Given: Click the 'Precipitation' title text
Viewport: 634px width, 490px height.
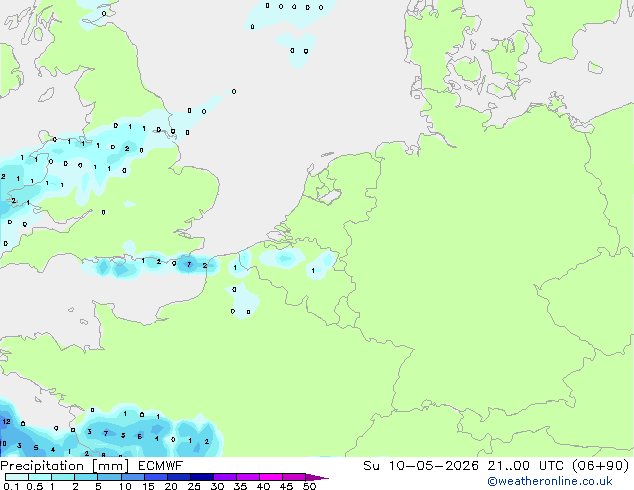Looking at the screenshot, I should (x=42, y=466).
